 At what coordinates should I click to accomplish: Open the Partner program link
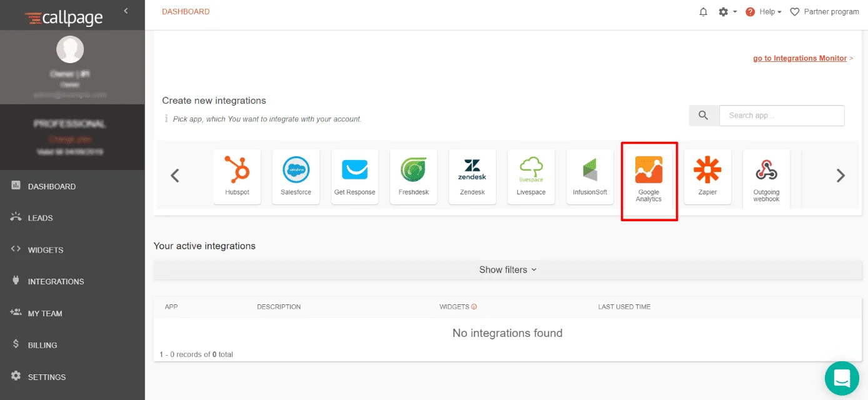[831, 12]
